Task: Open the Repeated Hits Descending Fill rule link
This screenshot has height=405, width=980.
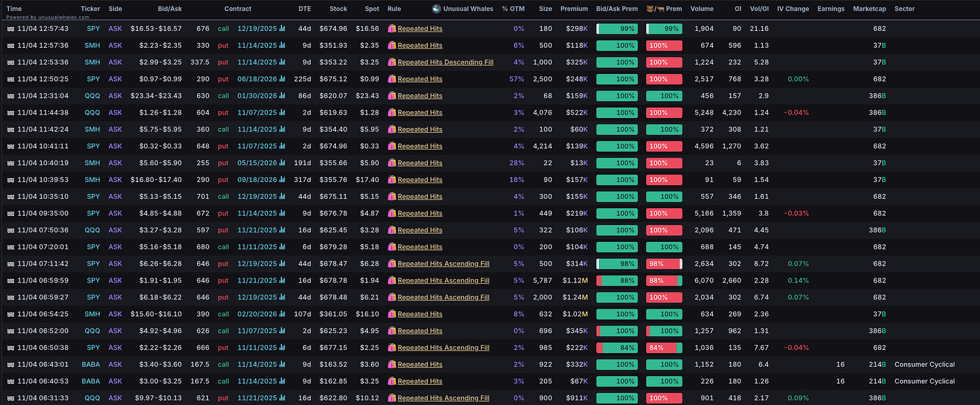Action: point(446,63)
